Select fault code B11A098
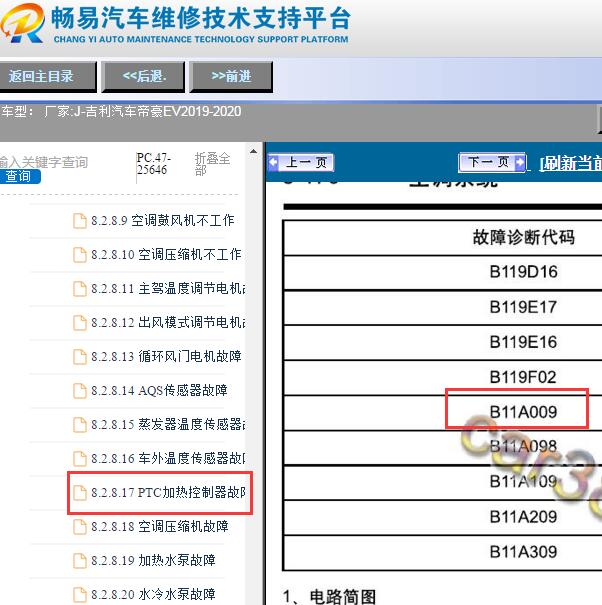This screenshot has width=602, height=605. pyautogui.click(x=523, y=447)
